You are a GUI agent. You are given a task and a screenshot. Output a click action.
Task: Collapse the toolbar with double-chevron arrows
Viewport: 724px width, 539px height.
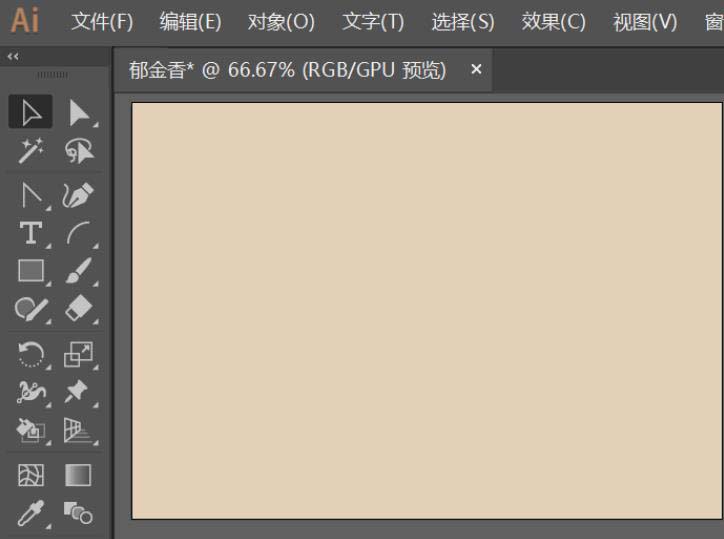(x=13, y=56)
